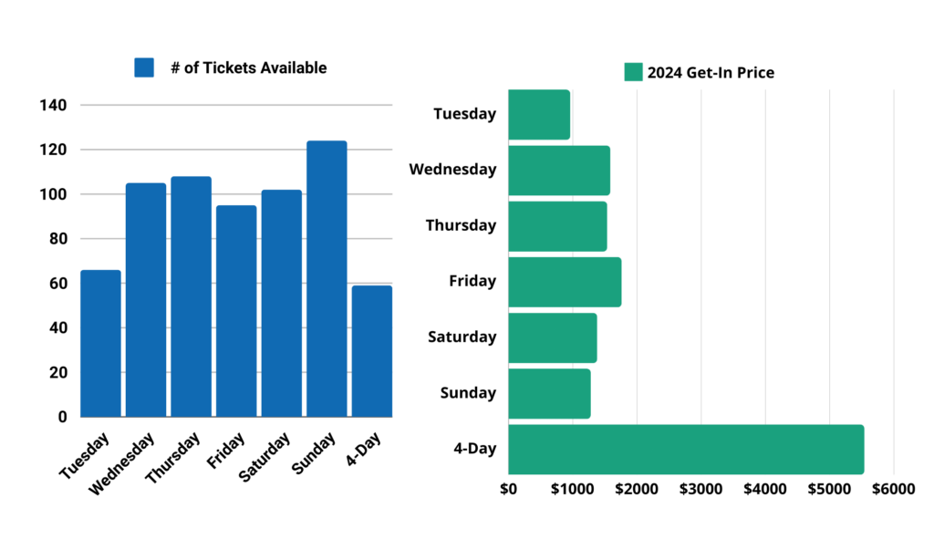Click the blue '# of Tickets Available' legend swatch
934x560 pixels.
tap(144, 67)
